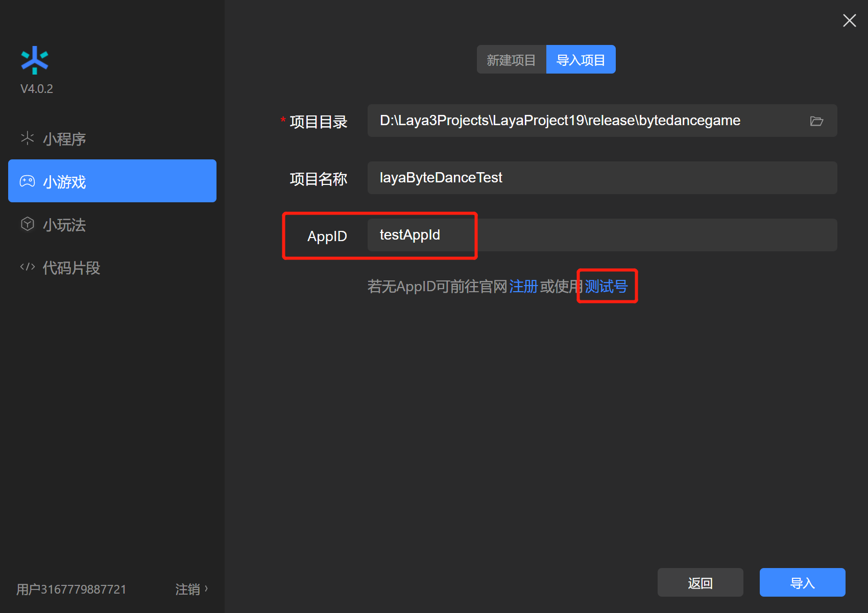Click the blue 导入 import button
The image size is (868, 613).
(x=802, y=583)
